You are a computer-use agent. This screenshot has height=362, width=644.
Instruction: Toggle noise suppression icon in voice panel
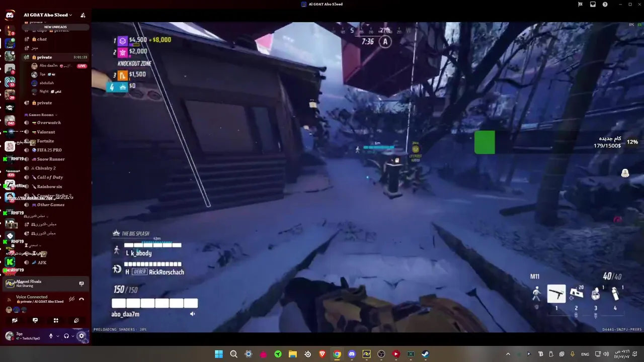pos(72,299)
